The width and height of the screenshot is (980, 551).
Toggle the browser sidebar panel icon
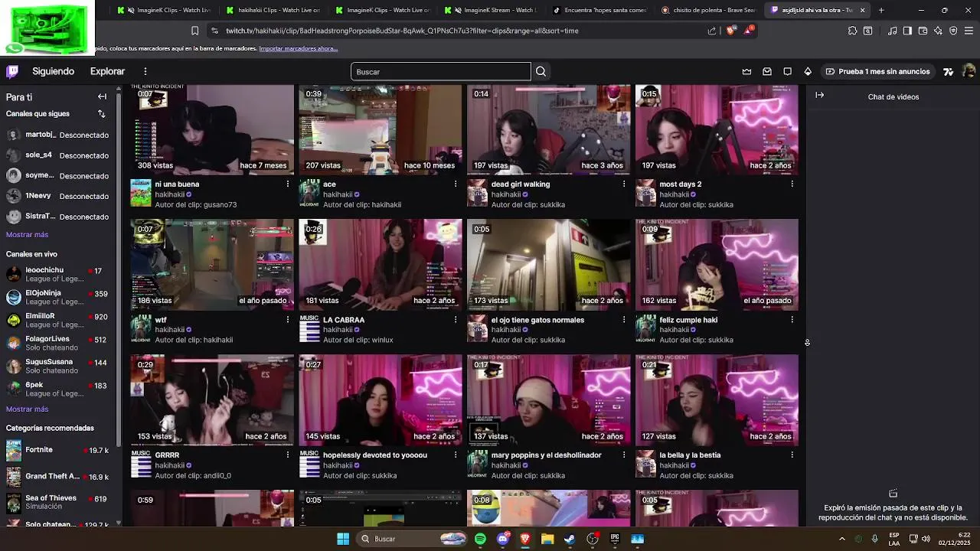907,31
